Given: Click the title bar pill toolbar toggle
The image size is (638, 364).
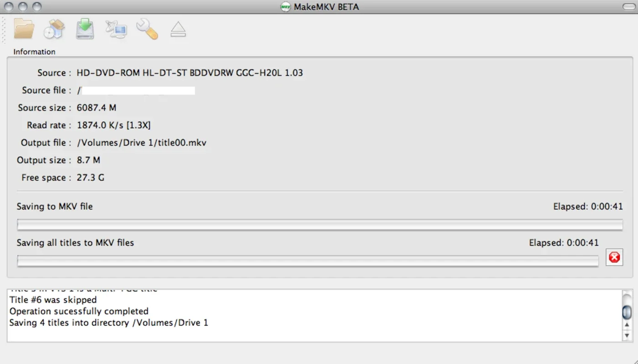Looking at the screenshot, I should [x=629, y=6].
